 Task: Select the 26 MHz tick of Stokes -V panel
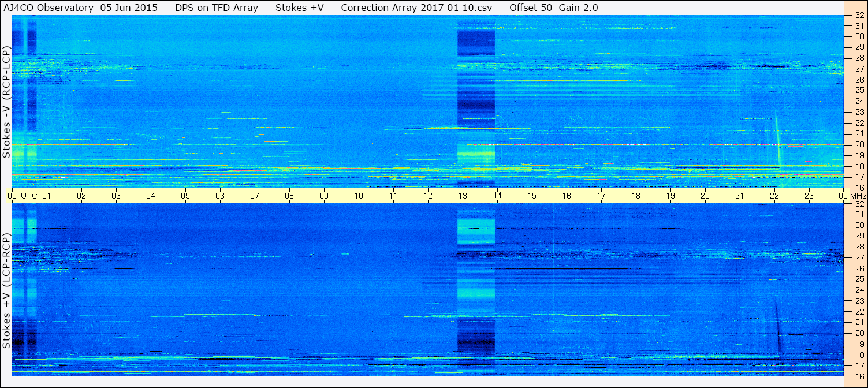click(x=859, y=80)
